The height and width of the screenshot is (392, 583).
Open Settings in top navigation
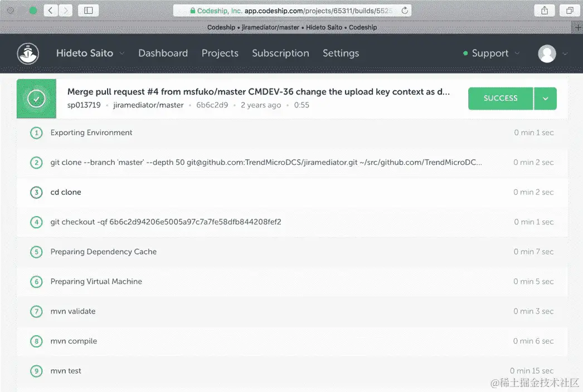(341, 53)
